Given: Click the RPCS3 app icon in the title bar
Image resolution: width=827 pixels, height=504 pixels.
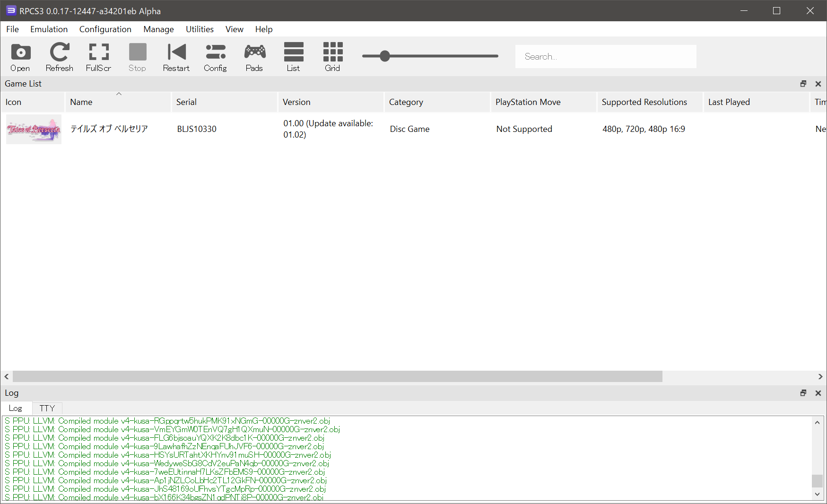Looking at the screenshot, I should tap(10, 10).
